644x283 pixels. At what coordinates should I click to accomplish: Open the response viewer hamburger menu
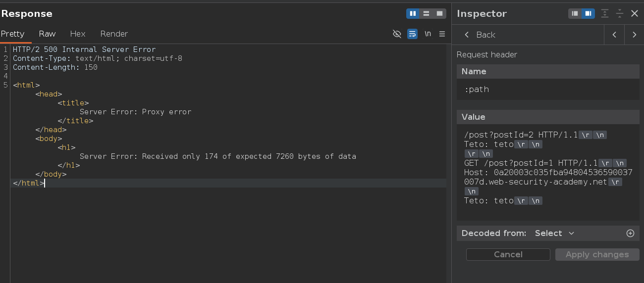(x=442, y=34)
